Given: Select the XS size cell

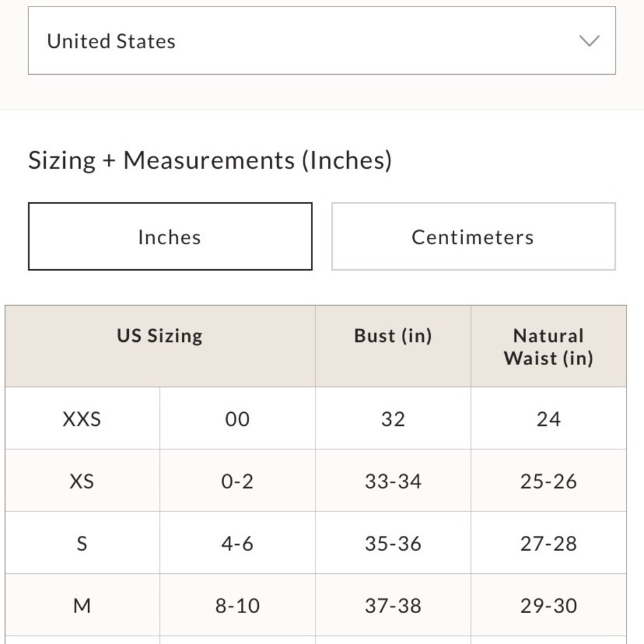Looking at the screenshot, I should 82,480.
